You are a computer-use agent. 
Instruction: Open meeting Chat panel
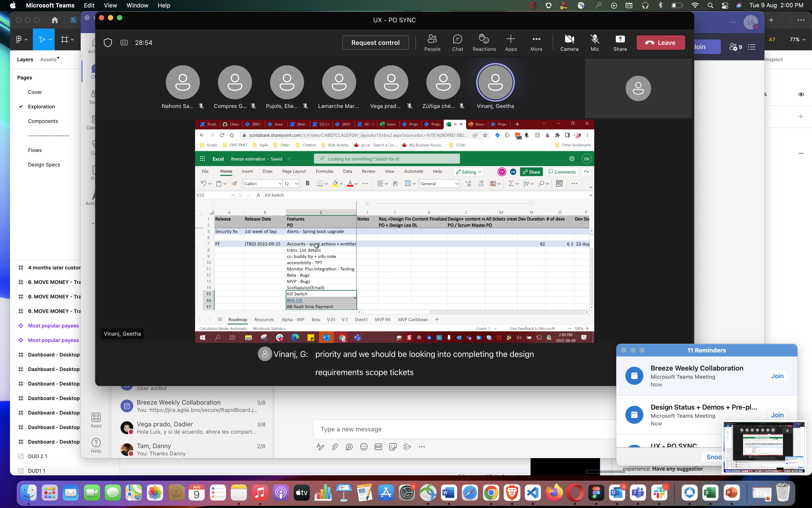[x=457, y=43]
